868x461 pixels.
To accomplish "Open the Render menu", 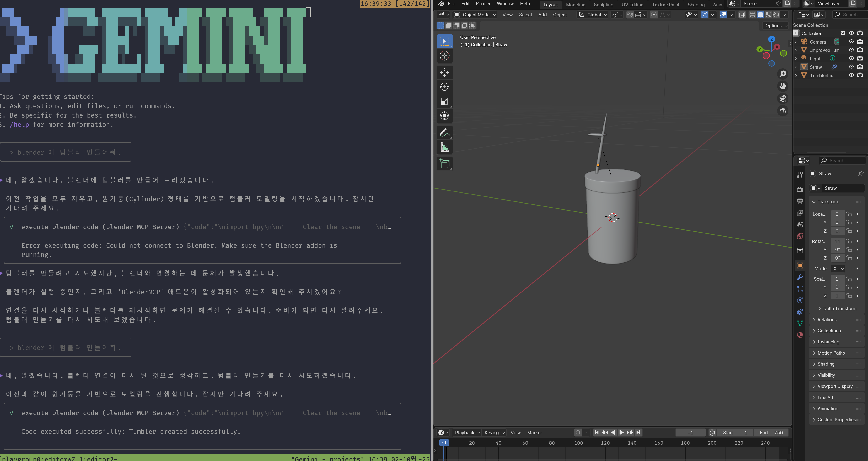I will (x=483, y=4).
